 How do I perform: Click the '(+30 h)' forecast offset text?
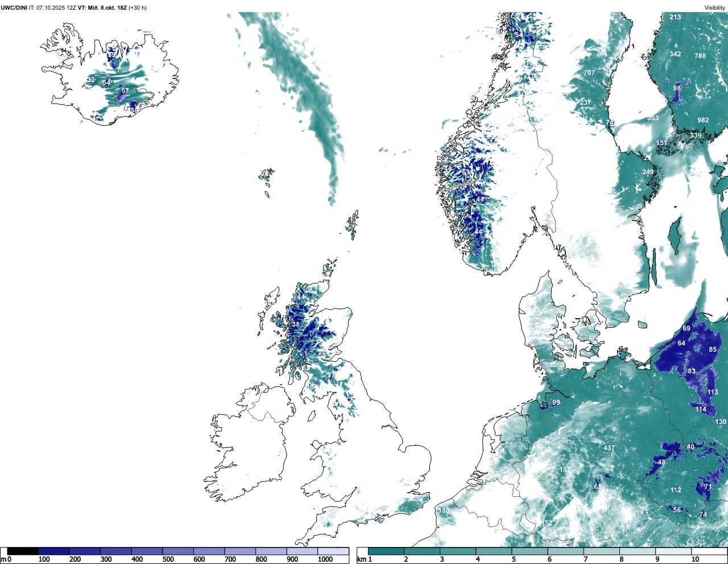tap(138, 8)
